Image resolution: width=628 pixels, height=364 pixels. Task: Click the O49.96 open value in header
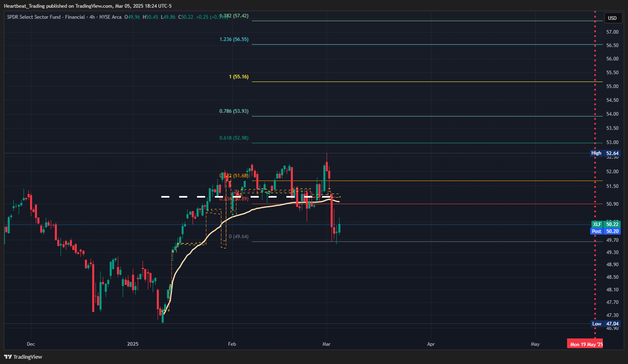(x=132, y=17)
